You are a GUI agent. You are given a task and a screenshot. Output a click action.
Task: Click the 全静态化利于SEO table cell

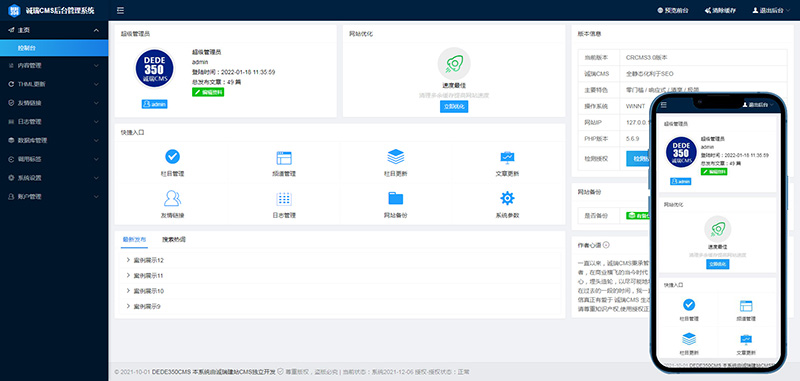point(649,73)
